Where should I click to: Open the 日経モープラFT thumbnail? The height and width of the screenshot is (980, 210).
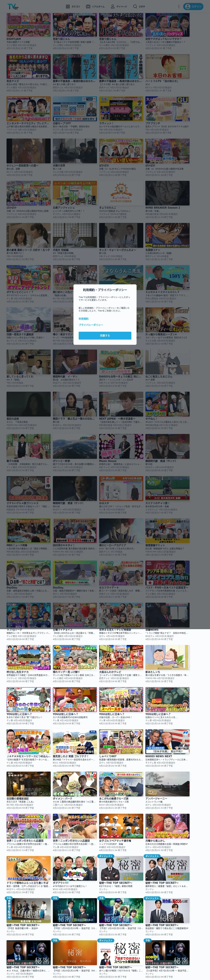coord(75,108)
